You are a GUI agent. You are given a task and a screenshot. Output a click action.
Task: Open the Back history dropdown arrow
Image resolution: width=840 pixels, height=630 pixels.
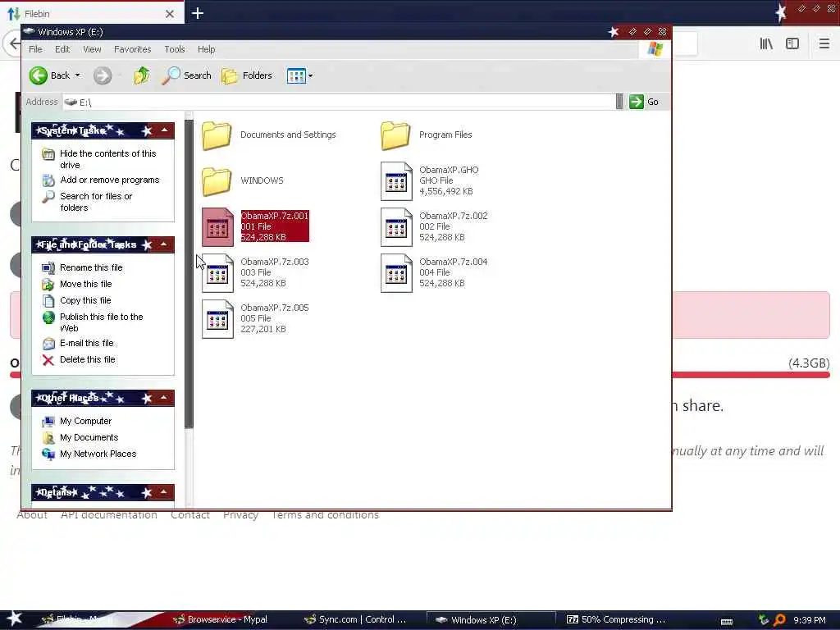78,75
